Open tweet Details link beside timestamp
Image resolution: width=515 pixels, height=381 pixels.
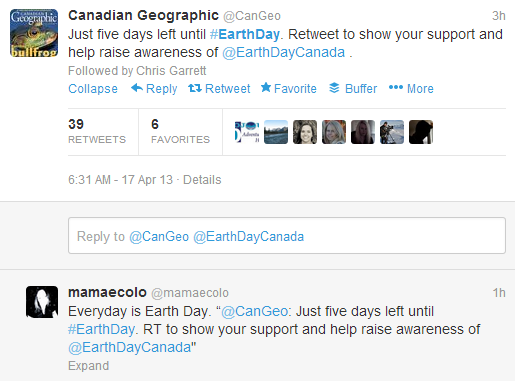[202, 180]
